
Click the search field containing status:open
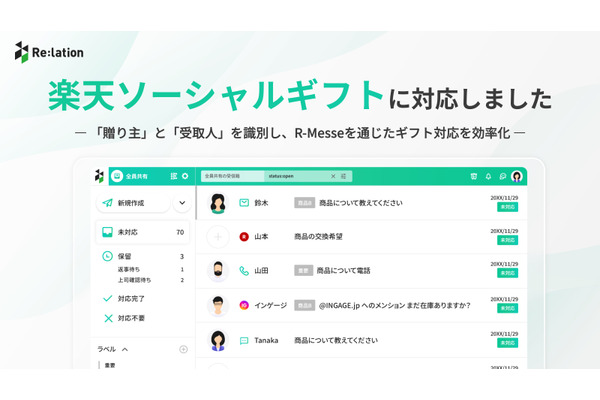(x=276, y=176)
